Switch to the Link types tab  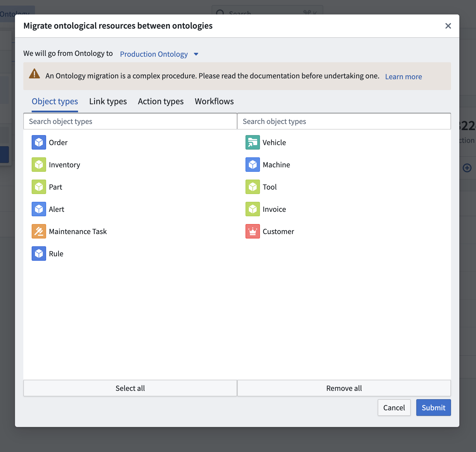click(x=108, y=101)
